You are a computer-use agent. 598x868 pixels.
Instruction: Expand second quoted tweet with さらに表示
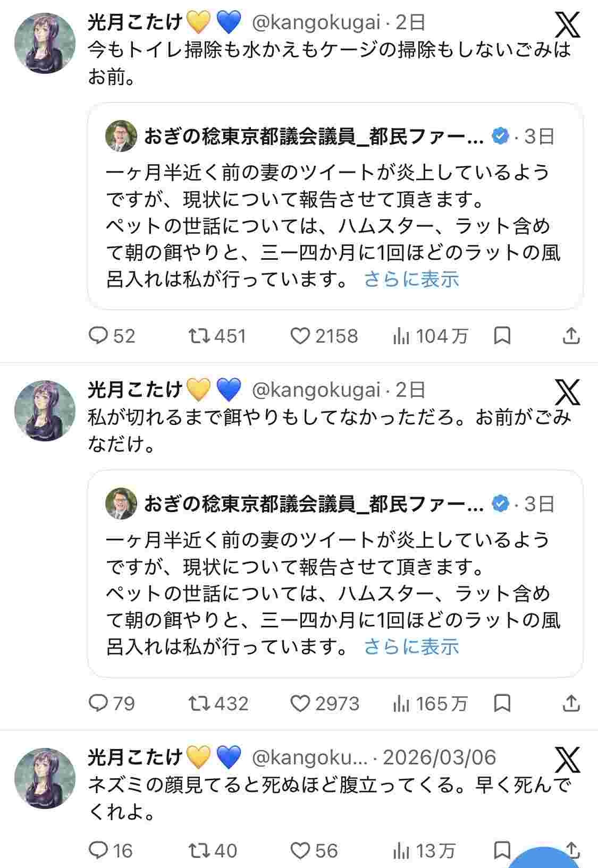411,647
